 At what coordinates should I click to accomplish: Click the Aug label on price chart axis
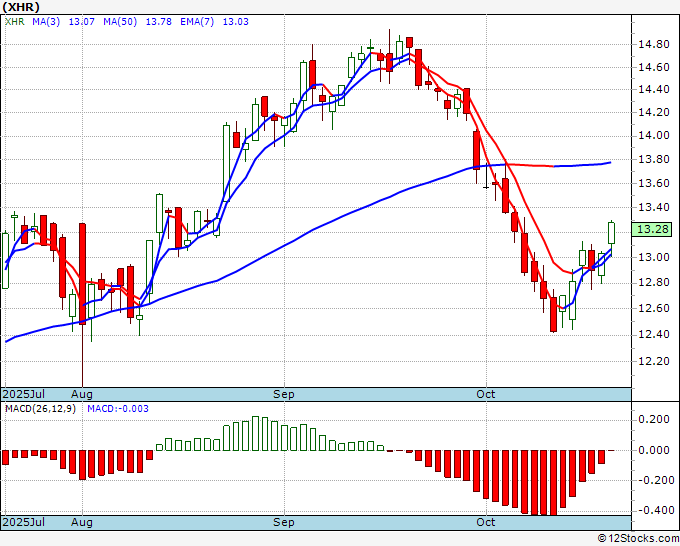pyautogui.click(x=82, y=394)
